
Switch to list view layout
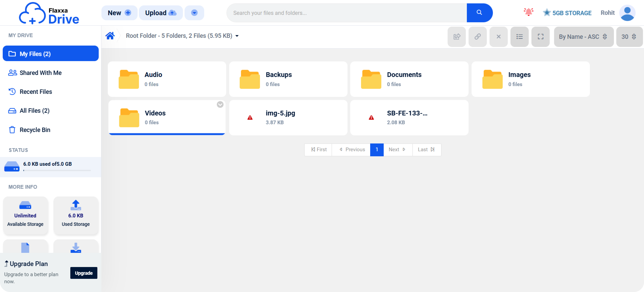(519, 37)
